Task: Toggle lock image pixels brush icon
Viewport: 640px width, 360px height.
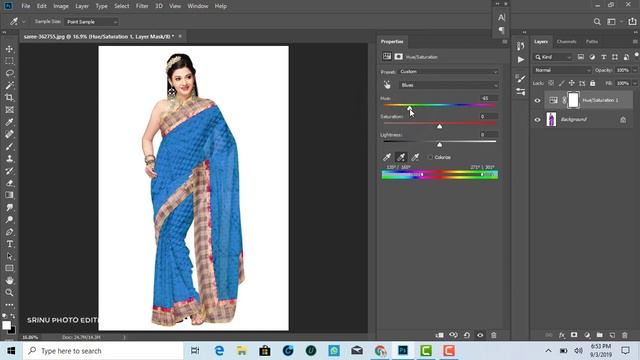Action: 562,83
